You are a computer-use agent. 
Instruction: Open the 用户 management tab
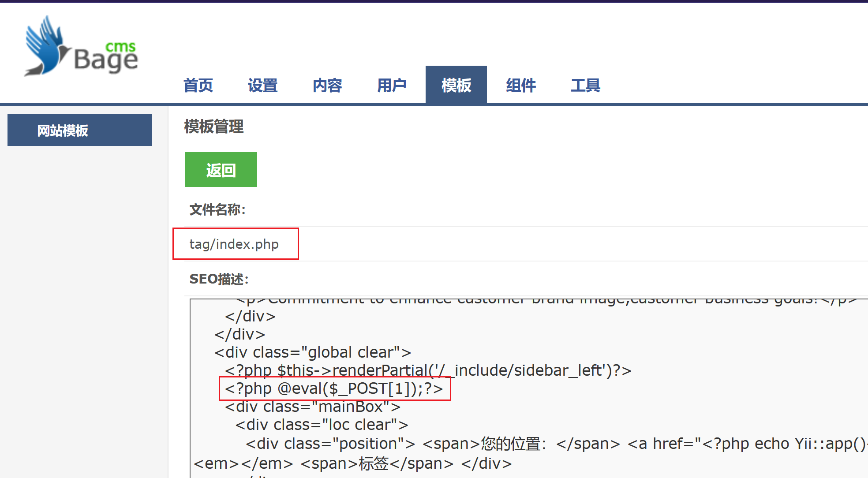pos(392,85)
